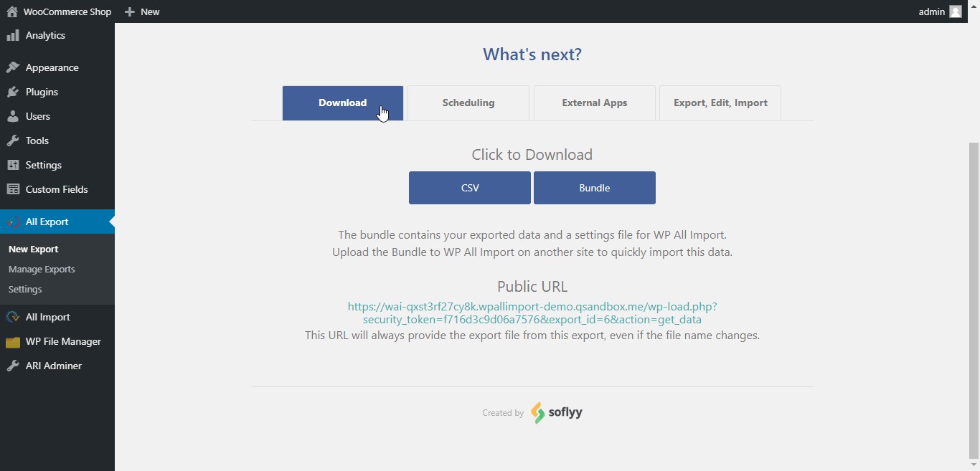Click the All Import logo icon
This screenshot has height=471, width=980.
click(x=13, y=317)
